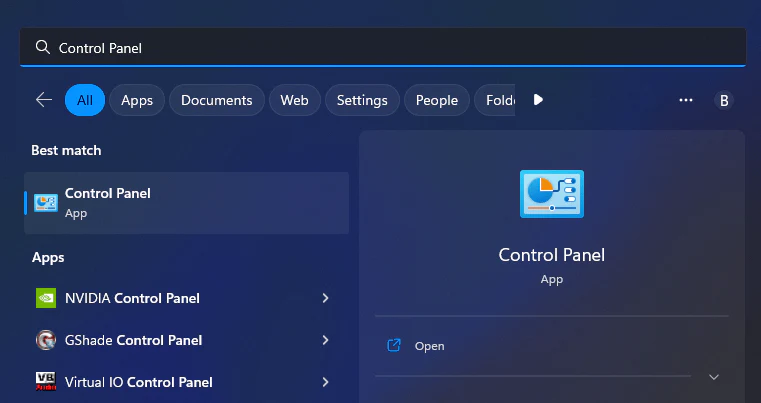Expand the GShade Control Panel chevron
Viewport: 761px width, 403px height.
tap(326, 340)
